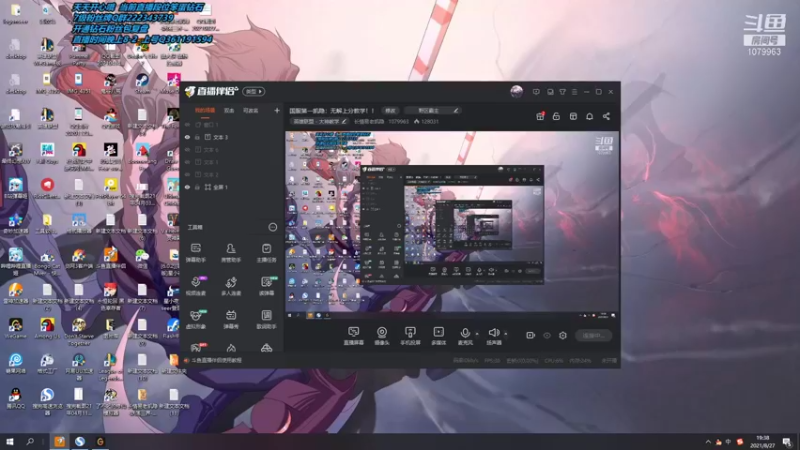Hide the 文本 3 source with eye icon
This screenshot has height=450, width=800.
[x=187, y=137]
